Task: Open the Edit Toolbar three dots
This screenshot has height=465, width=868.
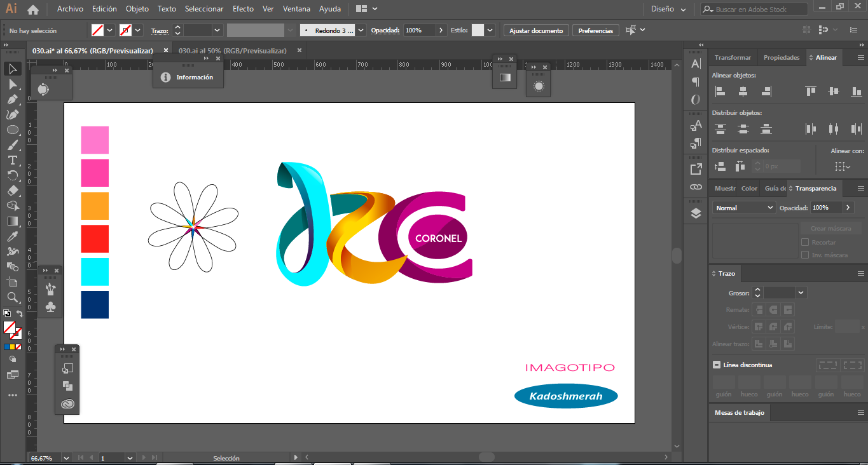Action: [x=13, y=395]
